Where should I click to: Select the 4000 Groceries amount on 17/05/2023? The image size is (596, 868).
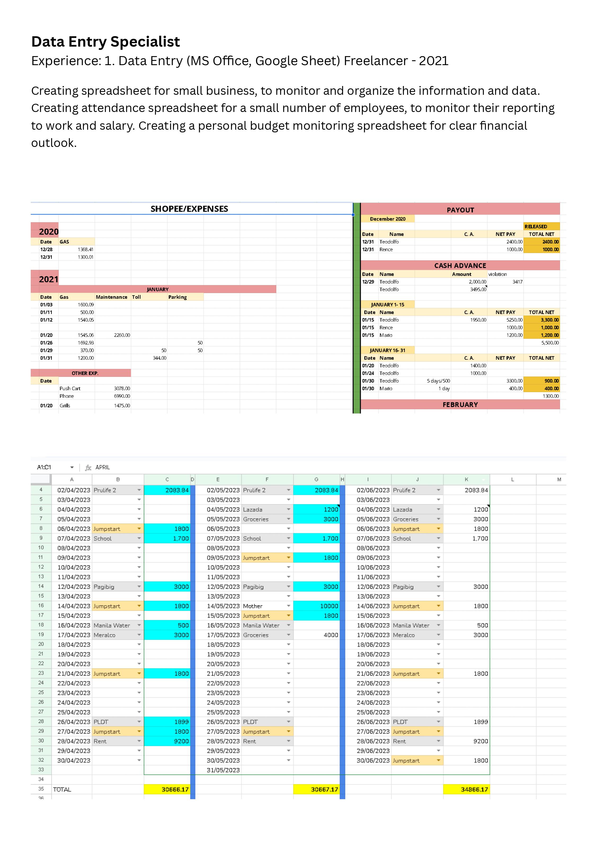point(317,635)
